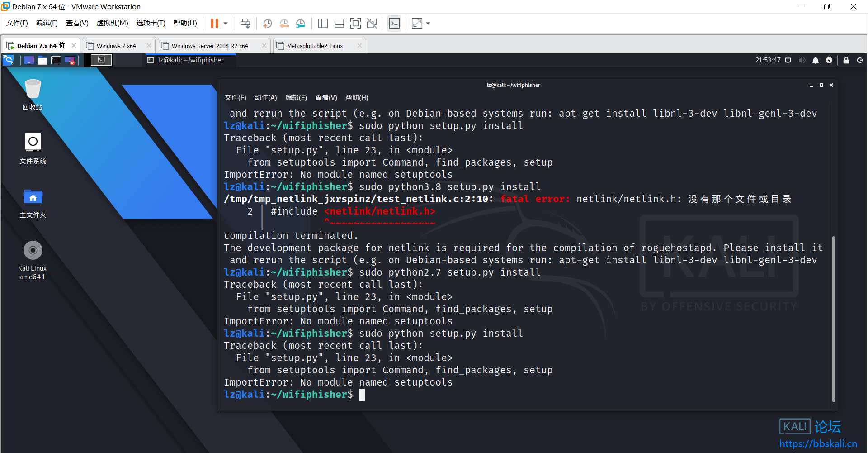
Task: Open the suspend button dropdown arrow
Action: 225,23
